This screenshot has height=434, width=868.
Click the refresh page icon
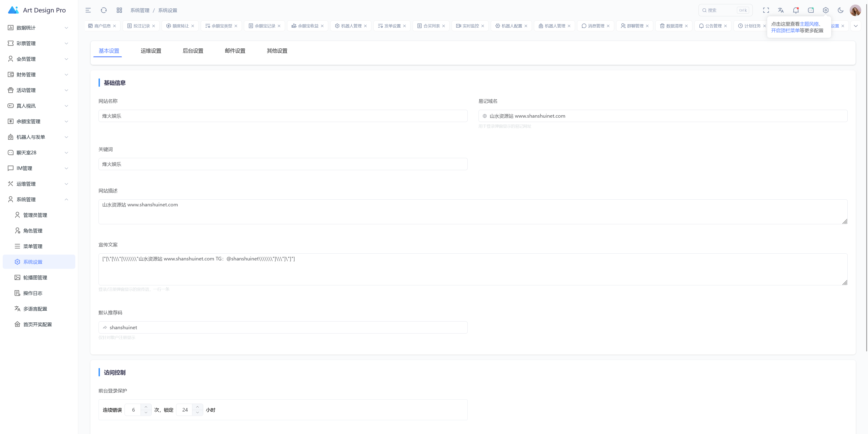pyautogui.click(x=104, y=10)
